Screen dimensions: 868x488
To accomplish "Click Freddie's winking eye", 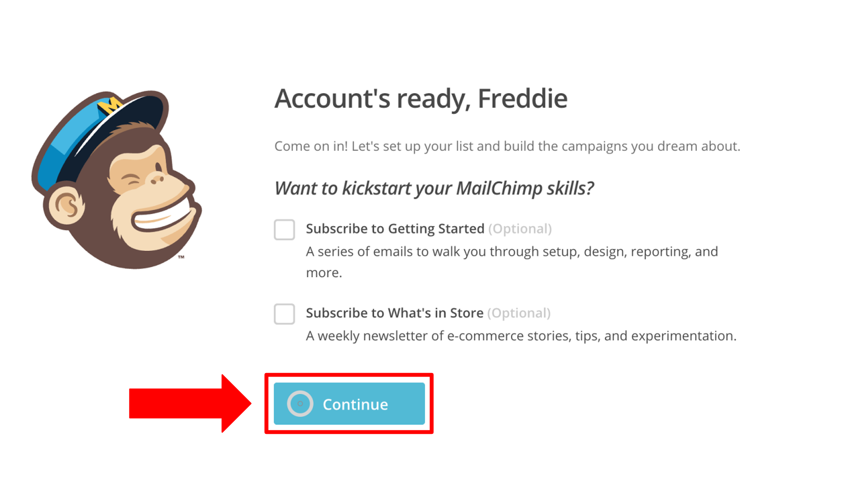I will pos(132,182).
